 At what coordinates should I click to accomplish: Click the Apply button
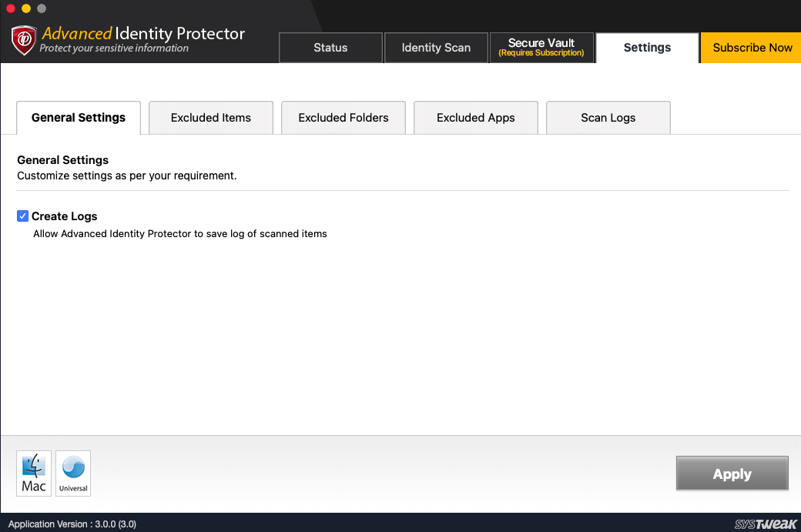coord(732,473)
